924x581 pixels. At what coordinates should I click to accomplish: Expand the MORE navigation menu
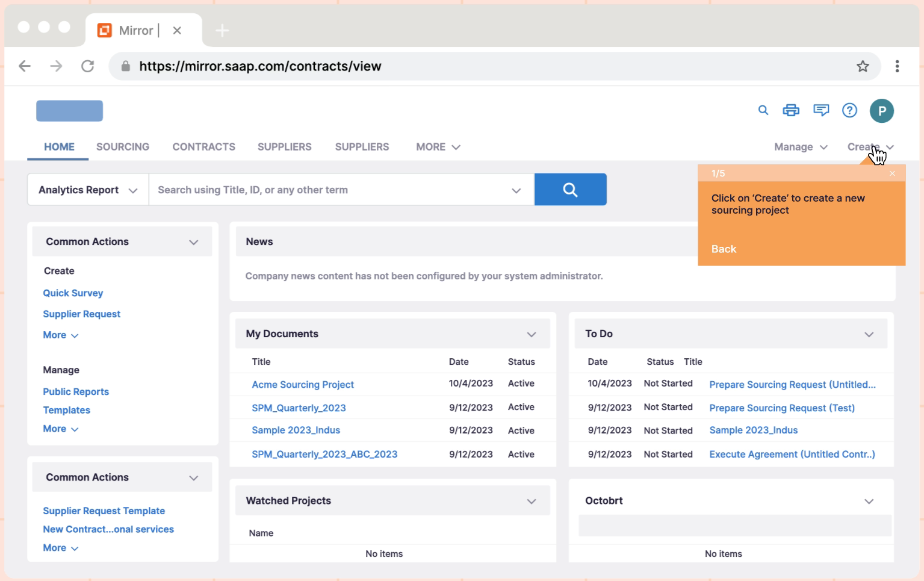pos(438,147)
